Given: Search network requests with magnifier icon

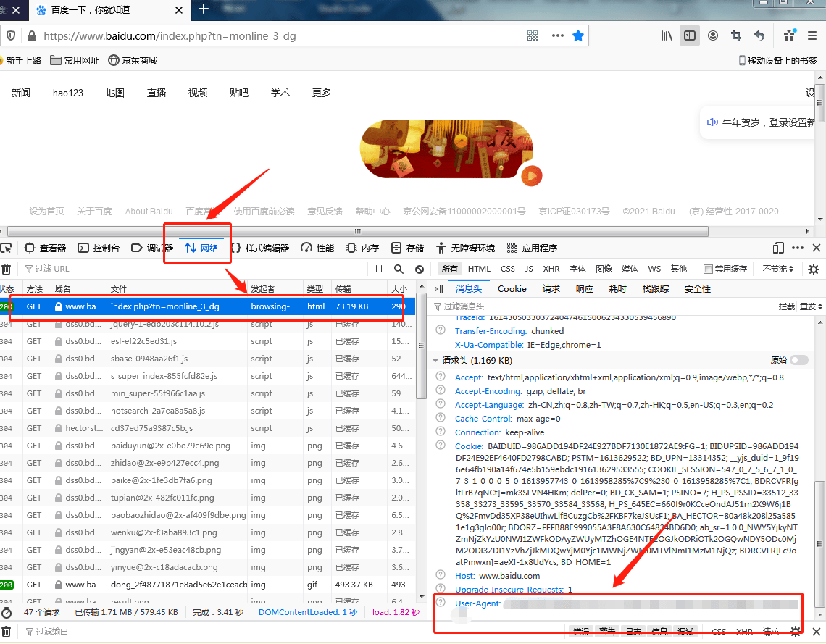Looking at the screenshot, I should click(x=399, y=269).
